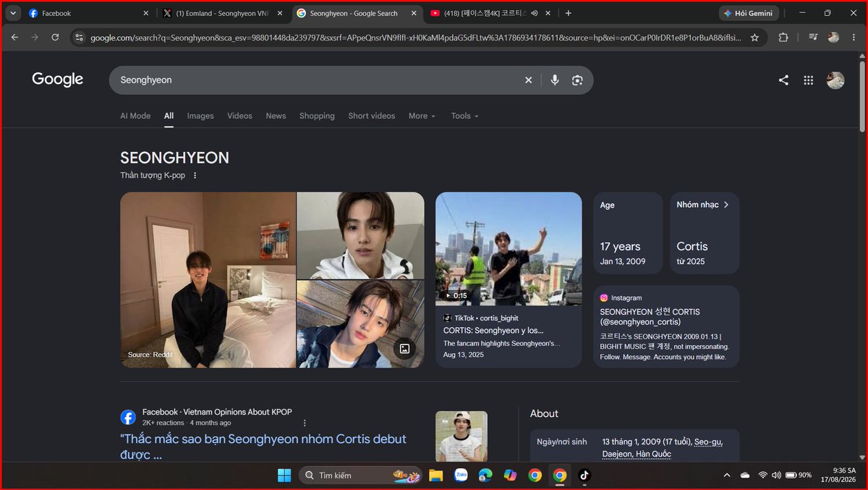The height and width of the screenshot is (490, 868).
Task: Open Chrome extensions puzzle icon
Action: click(783, 38)
